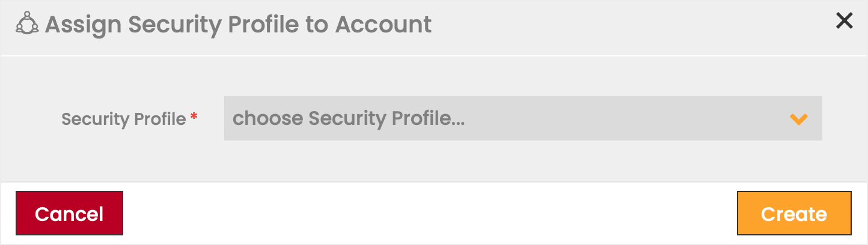Abort the profile assignment with Cancel
Viewport: 868px width, 245px height.
coord(69,213)
